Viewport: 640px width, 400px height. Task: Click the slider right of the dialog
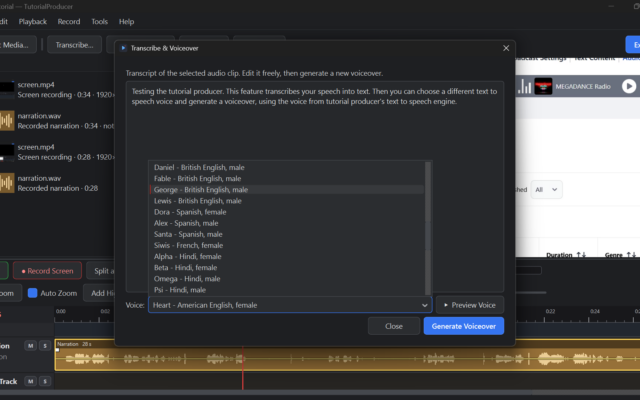(531, 292)
